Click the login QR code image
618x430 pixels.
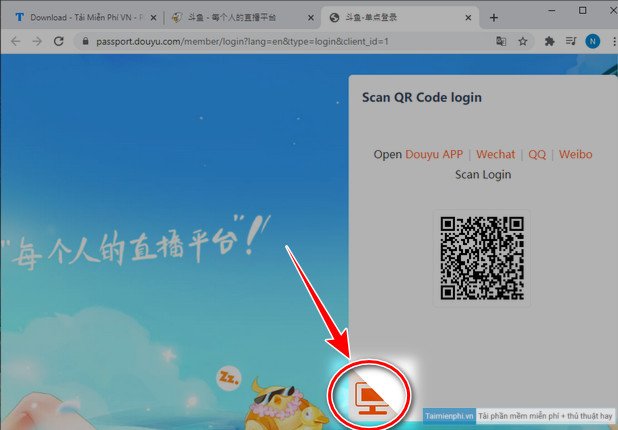(x=482, y=258)
